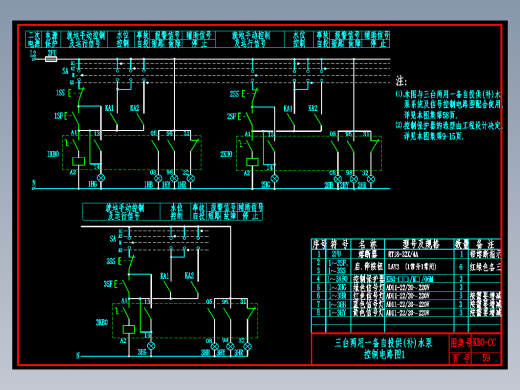Viewport: 520px width, 390px height.
Task: Select the 数量 table header cell
Action: click(x=462, y=244)
